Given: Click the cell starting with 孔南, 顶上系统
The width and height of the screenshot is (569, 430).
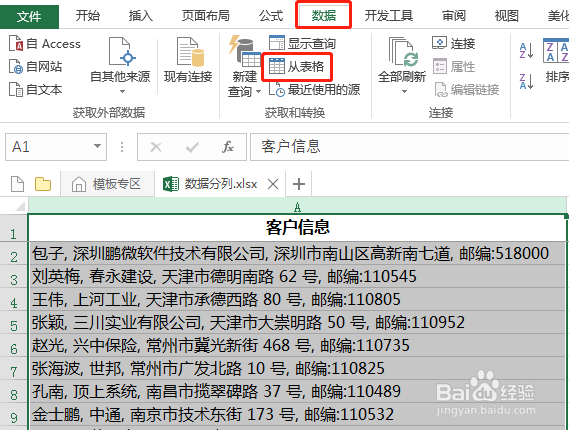Looking at the screenshot, I should tap(297, 391).
